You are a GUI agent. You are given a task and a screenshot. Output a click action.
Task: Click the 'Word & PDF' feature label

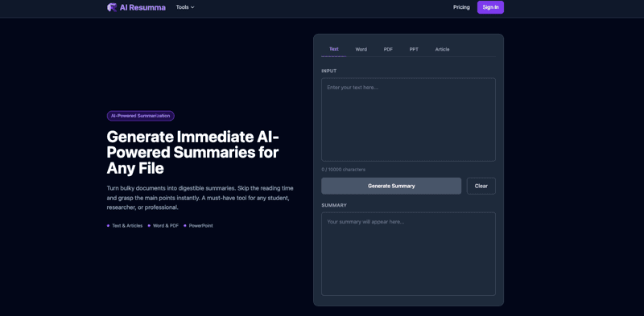(166, 226)
